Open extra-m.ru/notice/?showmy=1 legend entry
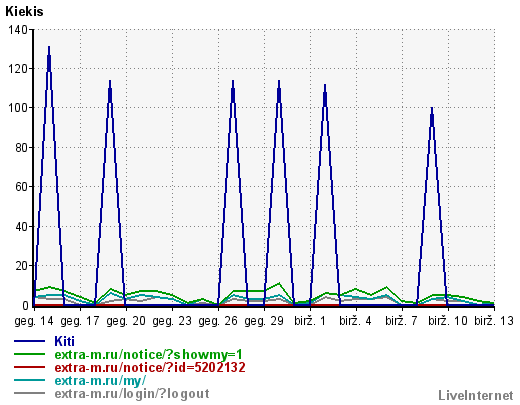 tap(148, 354)
